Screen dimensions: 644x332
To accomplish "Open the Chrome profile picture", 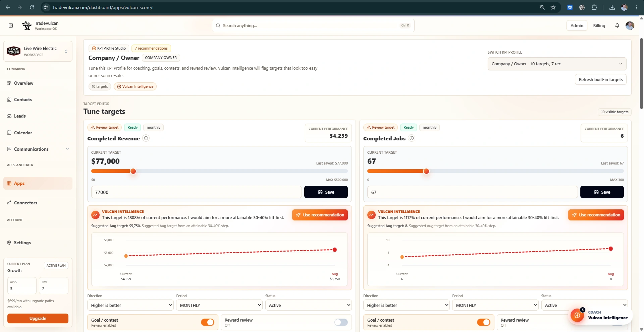I will [624, 7].
